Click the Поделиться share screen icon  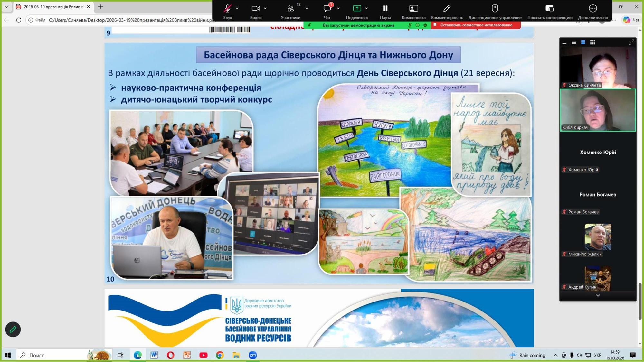(357, 9)
